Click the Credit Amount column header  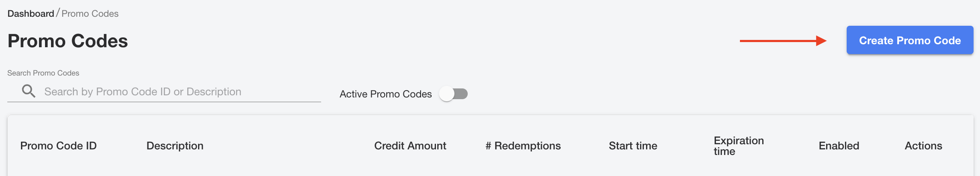point(410,146)
